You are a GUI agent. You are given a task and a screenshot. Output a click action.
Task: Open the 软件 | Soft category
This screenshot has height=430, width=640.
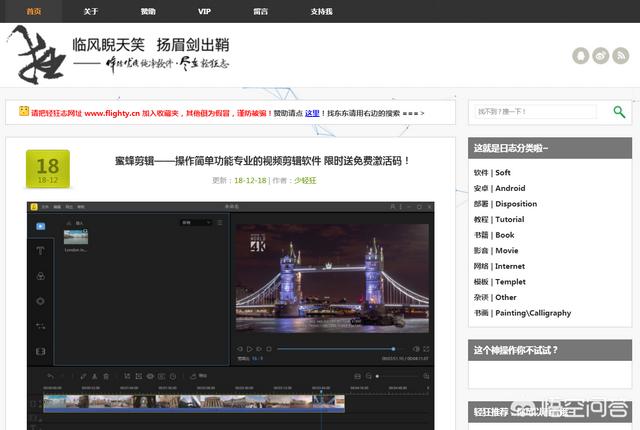tap(492, 172)
